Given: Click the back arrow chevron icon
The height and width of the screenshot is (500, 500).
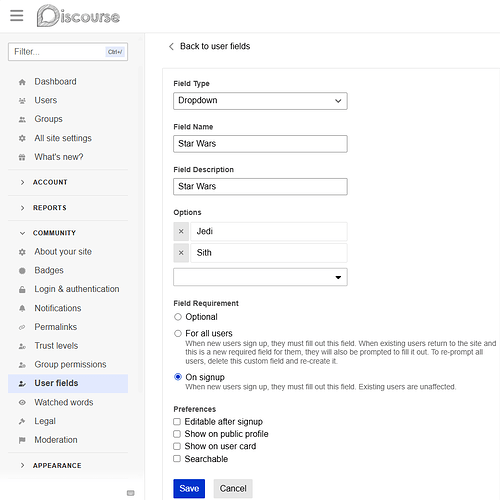Looking at the screenshot, I should (x=171, y=46).
